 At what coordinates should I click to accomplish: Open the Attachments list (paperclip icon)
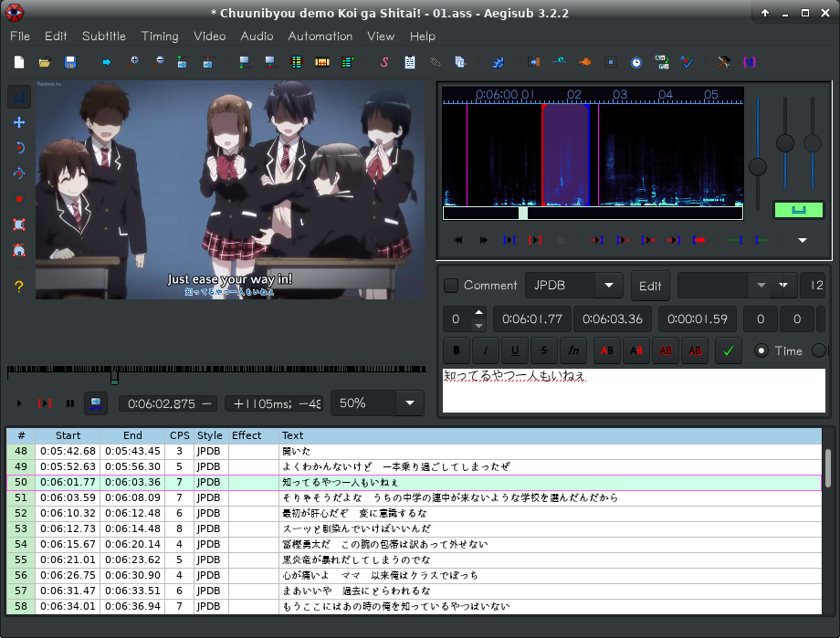pos(436,62)
